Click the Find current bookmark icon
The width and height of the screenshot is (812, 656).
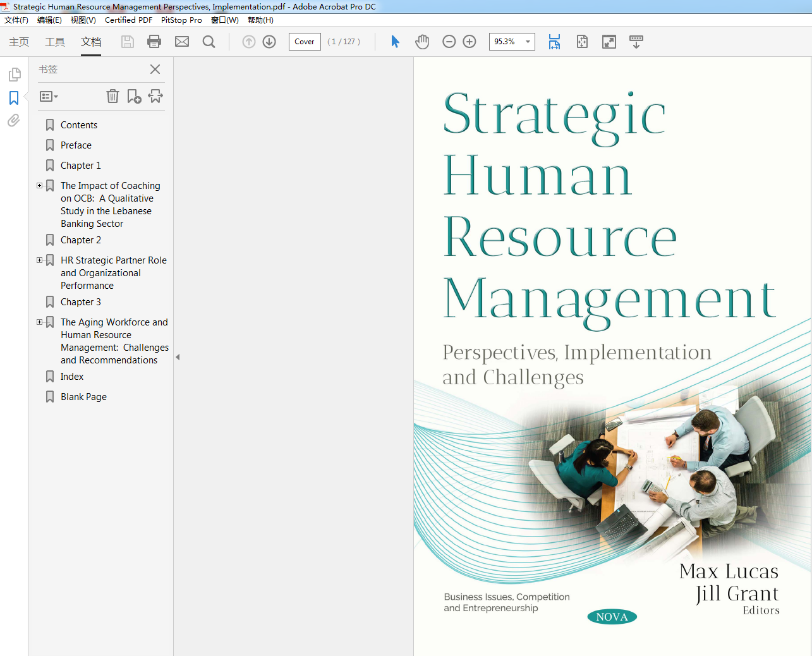coord(155,96)
